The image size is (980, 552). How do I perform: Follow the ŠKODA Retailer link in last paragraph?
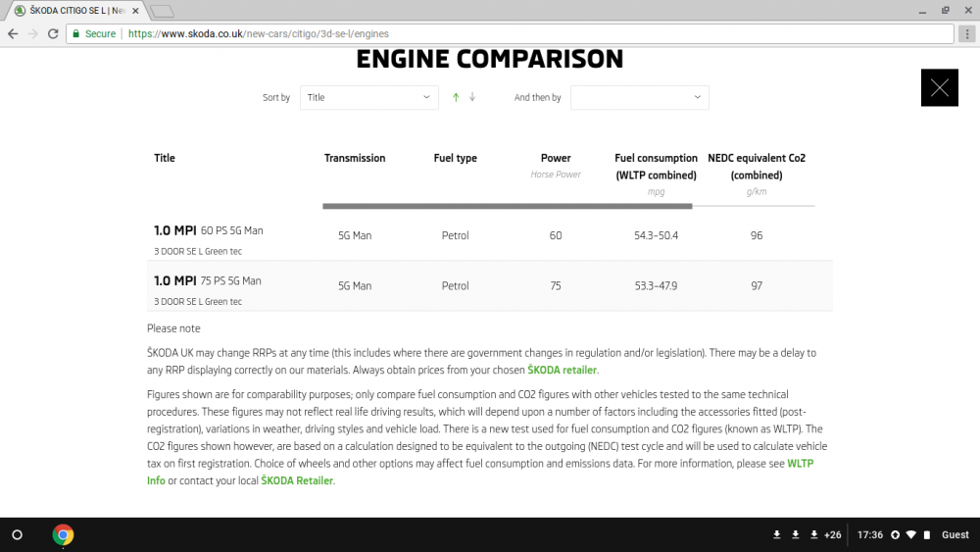[x=297, y=480]
